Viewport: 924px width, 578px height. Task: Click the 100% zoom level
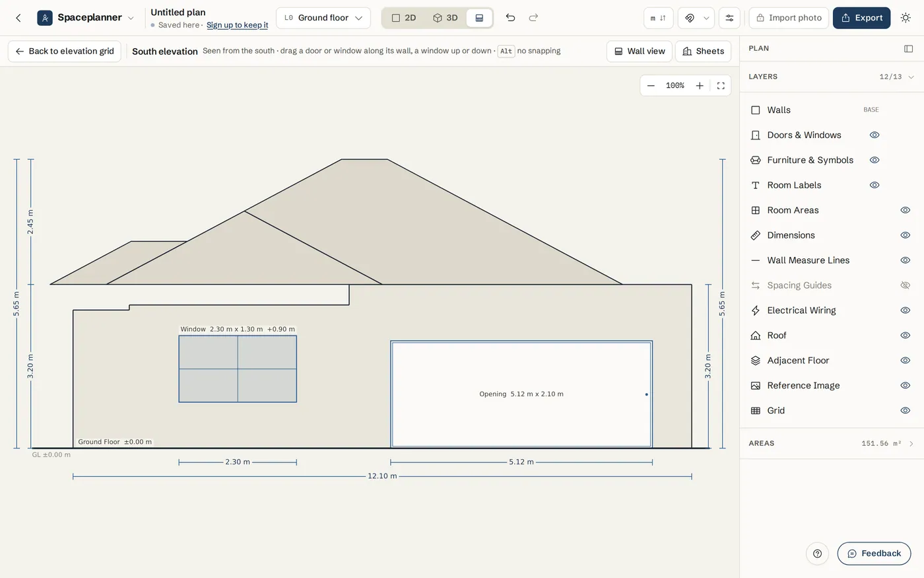[675, 86]
